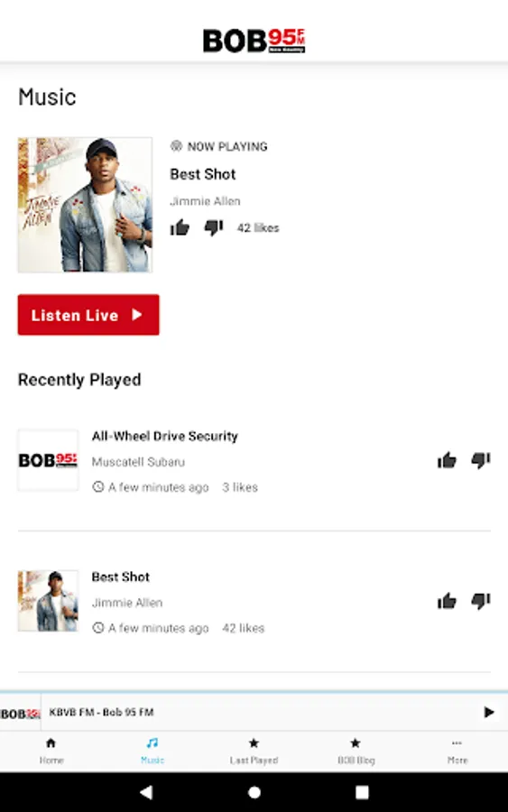
Task: Open the KBVB FM - Bob 95 FM player bar
Action: pyautogui.click(x=254, y=712)
